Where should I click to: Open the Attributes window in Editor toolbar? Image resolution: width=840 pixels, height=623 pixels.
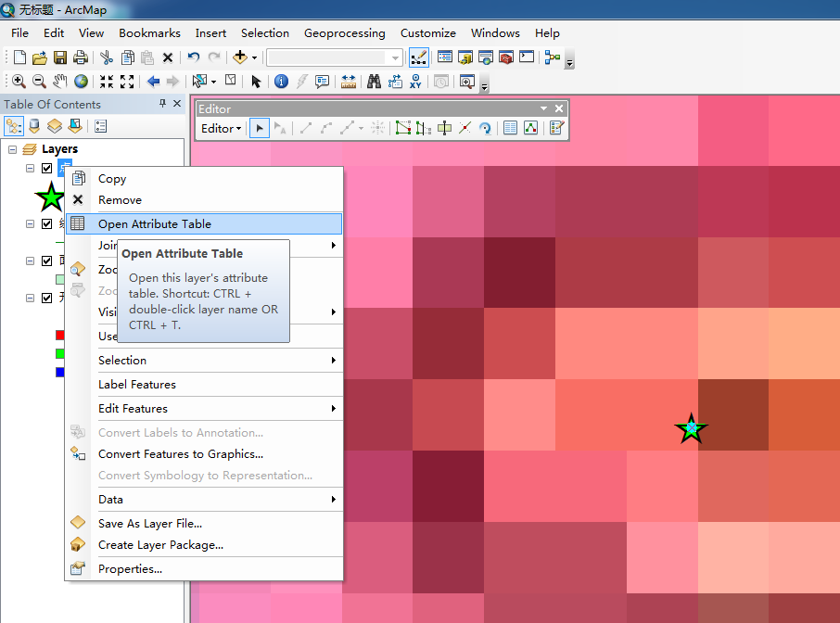click(x=510, y=128)
